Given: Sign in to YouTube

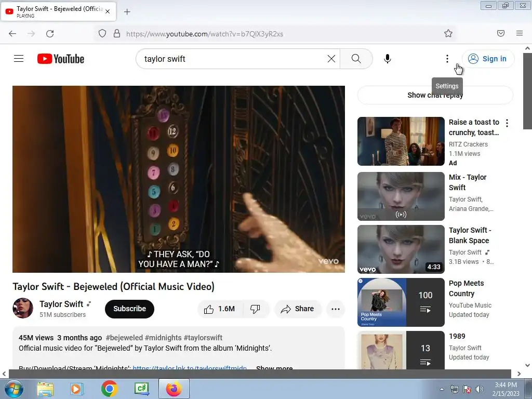Looking at the screenshot, I should 488,59.
